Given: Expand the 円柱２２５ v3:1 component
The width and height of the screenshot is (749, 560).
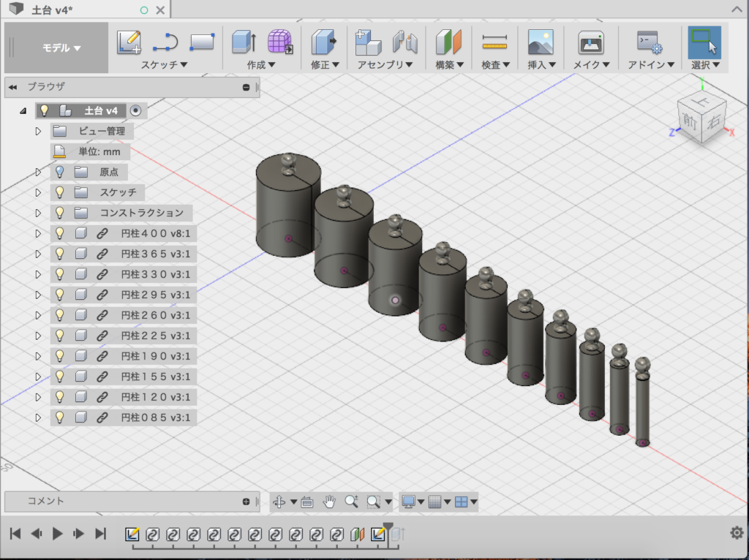Looking at the screenshot, I should (38, 336).
